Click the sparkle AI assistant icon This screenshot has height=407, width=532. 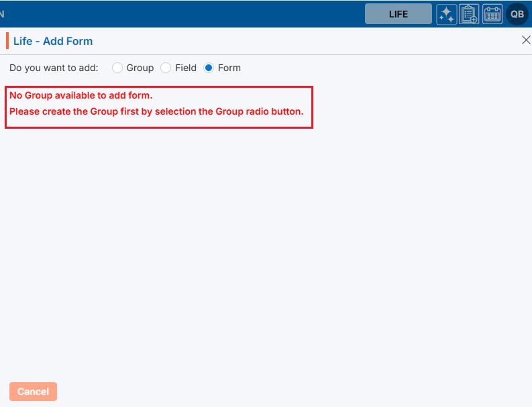coord(447,14)
